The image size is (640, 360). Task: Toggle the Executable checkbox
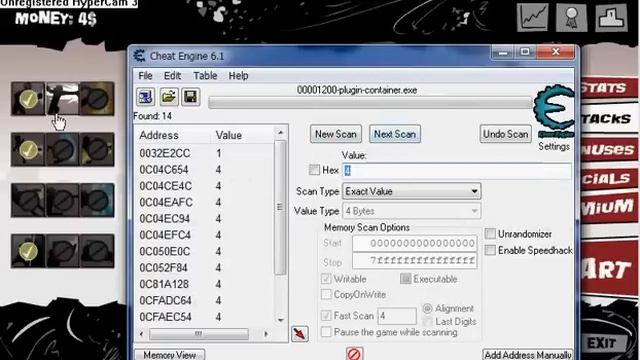405,279
